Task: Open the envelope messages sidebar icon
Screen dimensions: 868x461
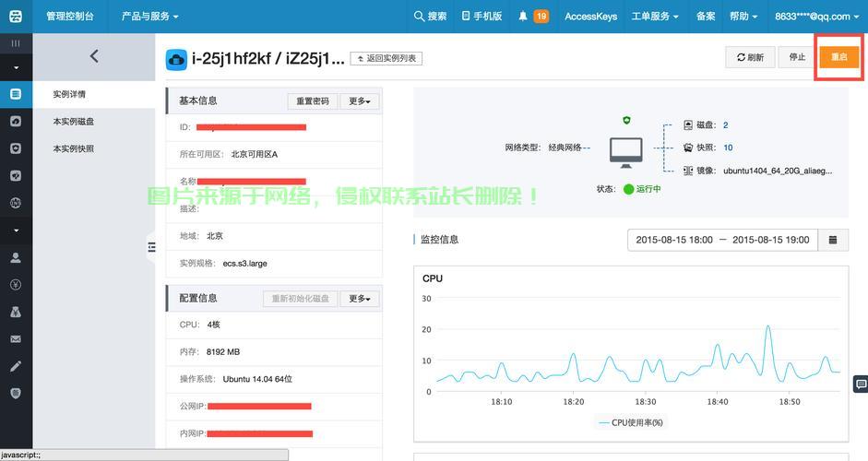Action: point(16,338)
